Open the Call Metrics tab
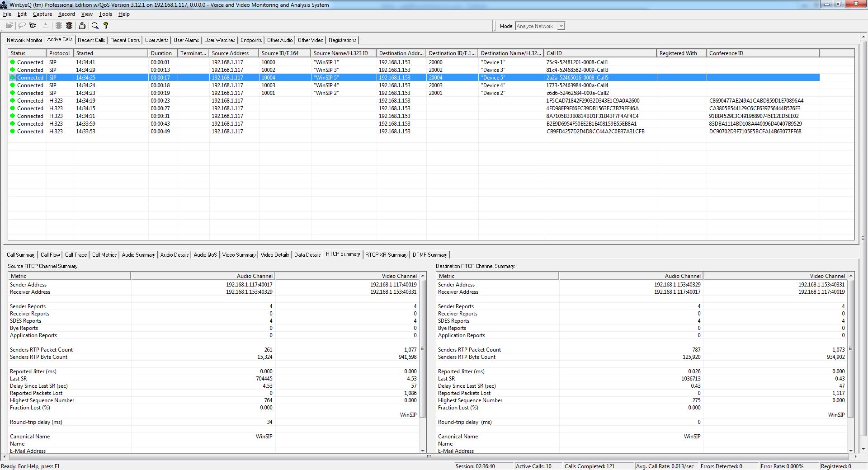The width and height of the screenshot is (868, 470). (x=104, y=255)
